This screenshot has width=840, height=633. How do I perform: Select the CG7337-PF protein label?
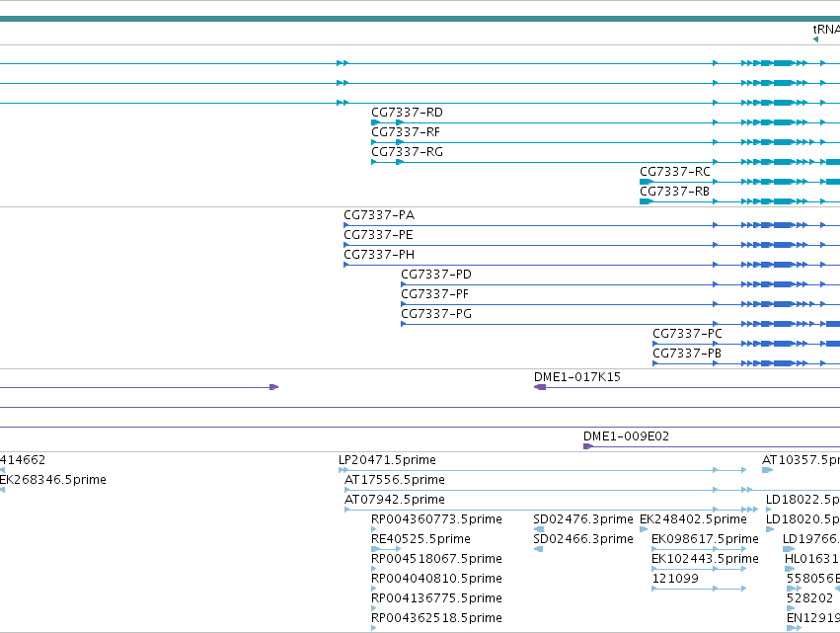coord(435,295)
